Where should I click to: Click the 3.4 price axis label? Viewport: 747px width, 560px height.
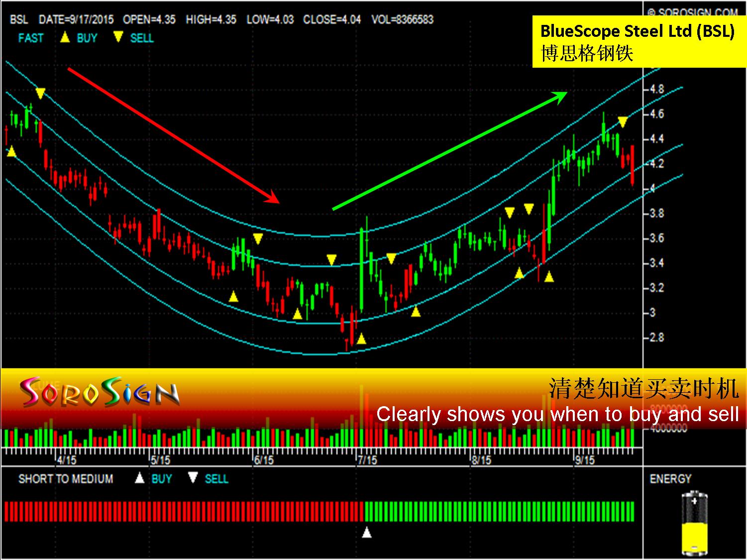656,263
